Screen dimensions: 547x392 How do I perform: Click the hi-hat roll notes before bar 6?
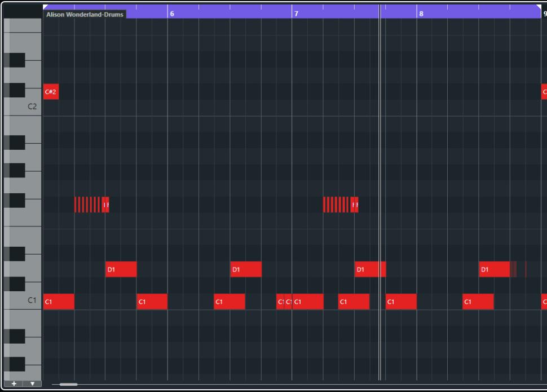pos(90,204)
